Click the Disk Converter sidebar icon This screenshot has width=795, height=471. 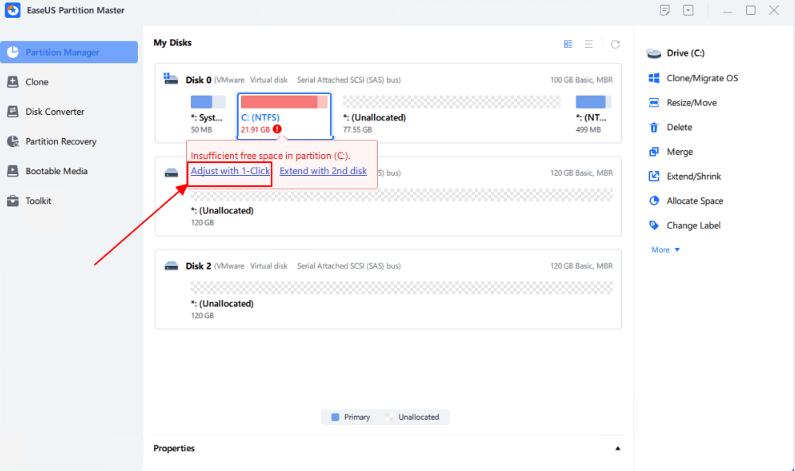tap(13, 112)
